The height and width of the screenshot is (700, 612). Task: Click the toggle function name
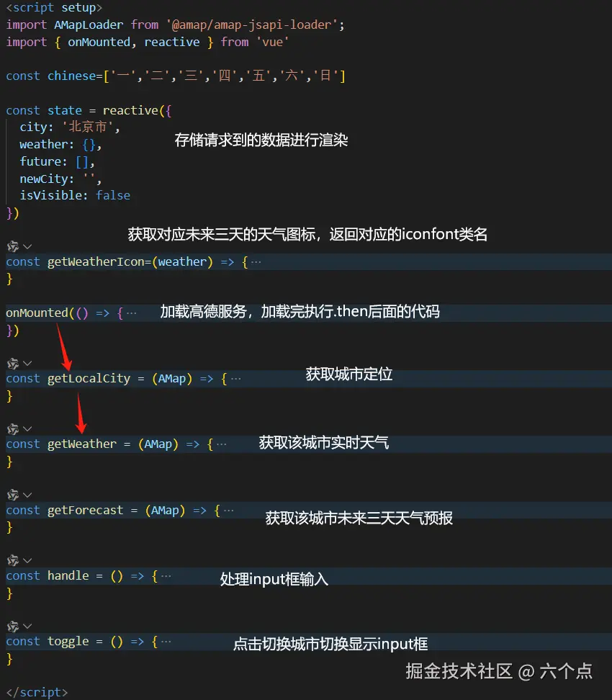[68, 642]
